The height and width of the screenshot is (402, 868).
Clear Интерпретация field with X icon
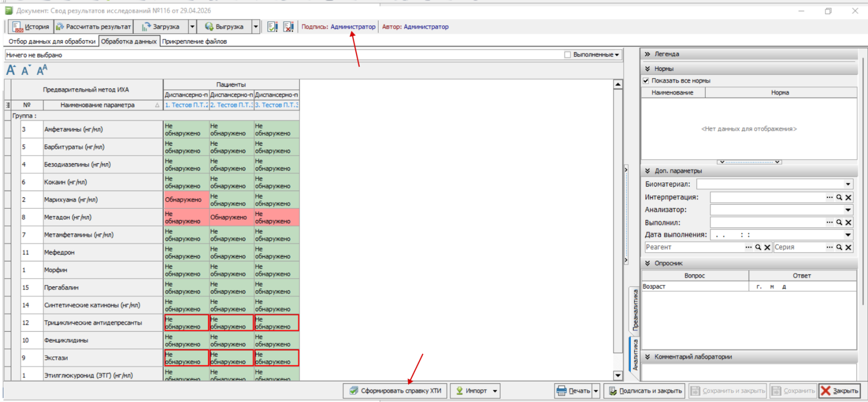pos(848,197)
